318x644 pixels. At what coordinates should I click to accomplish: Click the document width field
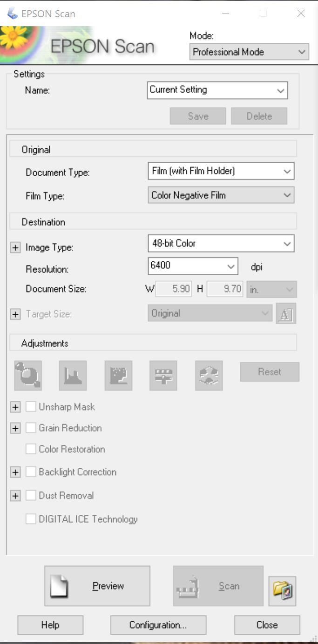(174, 289)
